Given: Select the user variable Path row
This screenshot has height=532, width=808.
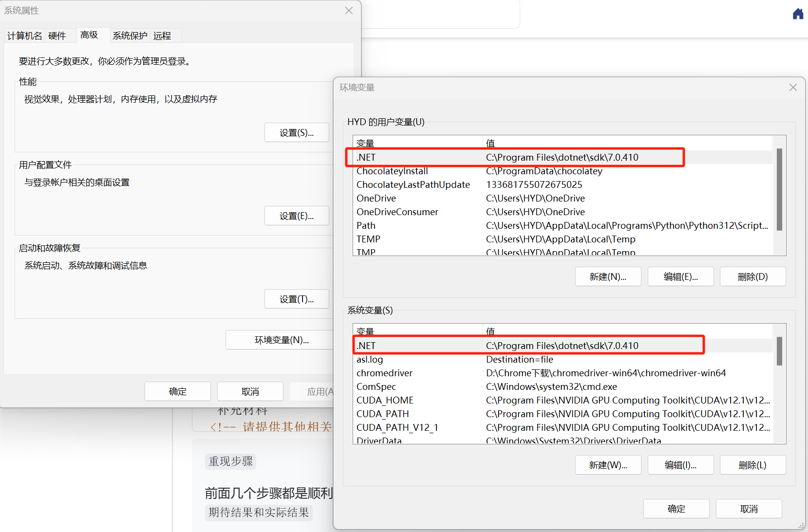Looking at the screenshot, I should [x=487, y=226].
